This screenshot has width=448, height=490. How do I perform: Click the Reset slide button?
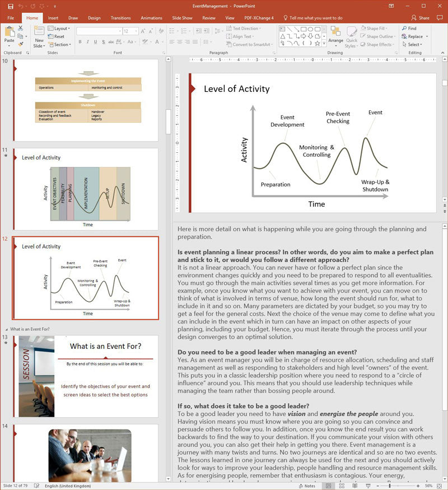coord(56,36)
